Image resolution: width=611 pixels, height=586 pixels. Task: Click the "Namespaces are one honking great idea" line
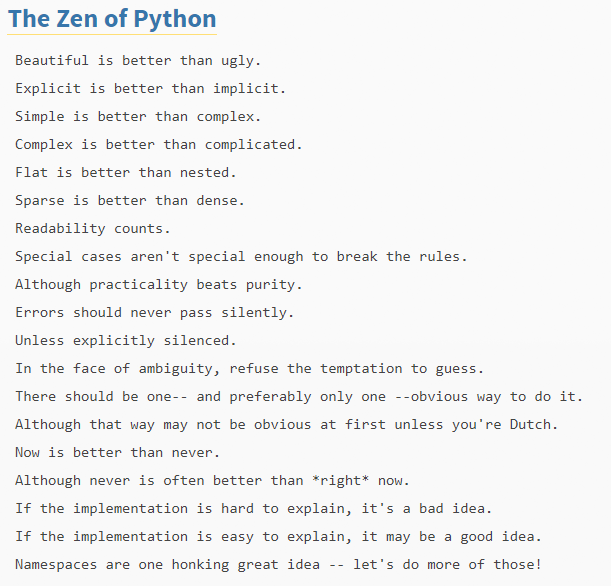coord(278,564)
